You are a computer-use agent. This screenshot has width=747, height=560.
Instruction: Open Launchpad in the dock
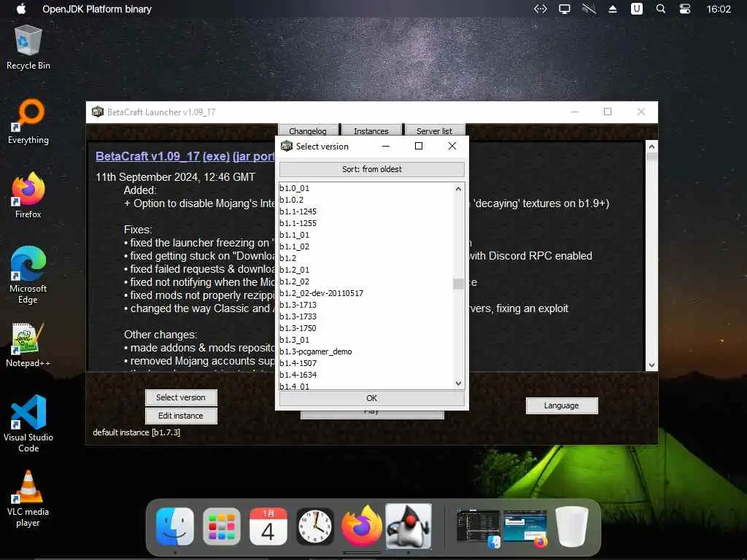(x=222, y=526)
